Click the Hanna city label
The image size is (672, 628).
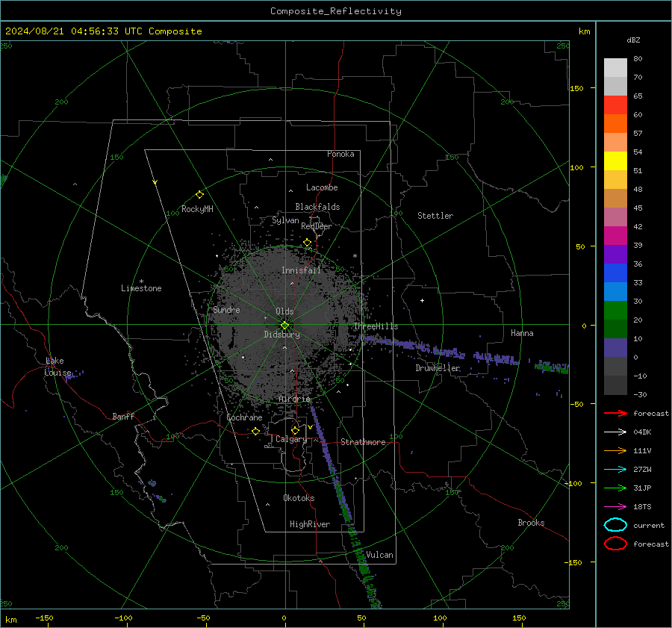522,333
